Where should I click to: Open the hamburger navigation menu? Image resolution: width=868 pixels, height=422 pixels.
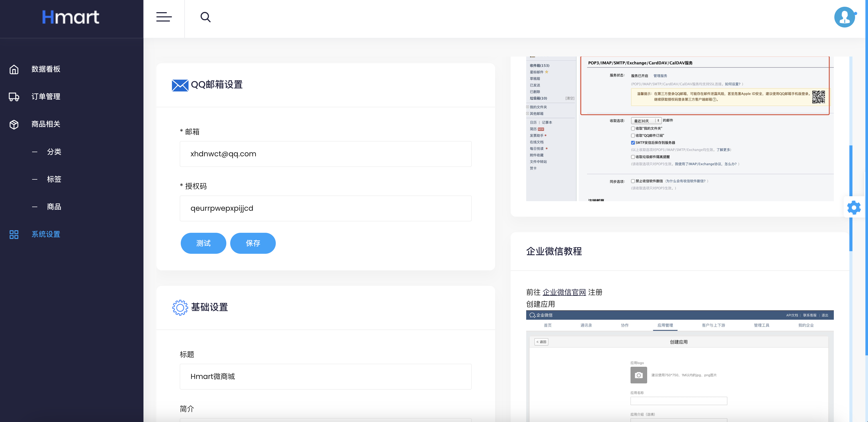(164, 17)
